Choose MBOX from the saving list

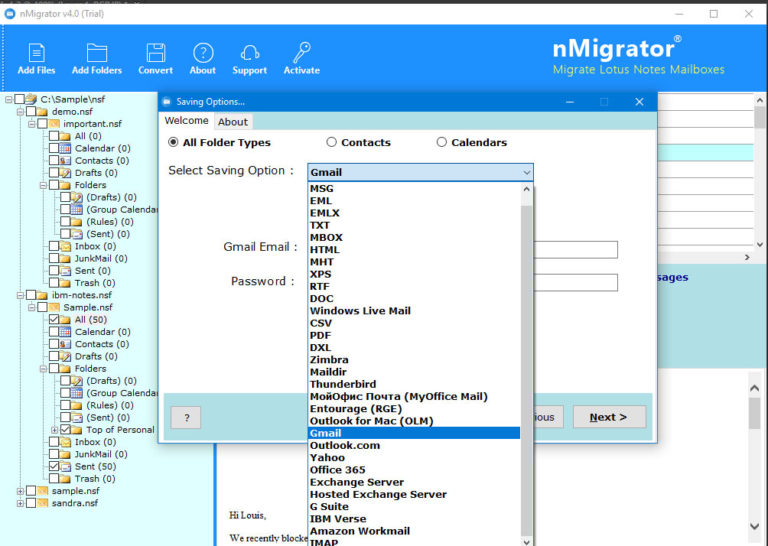point(414,237)
